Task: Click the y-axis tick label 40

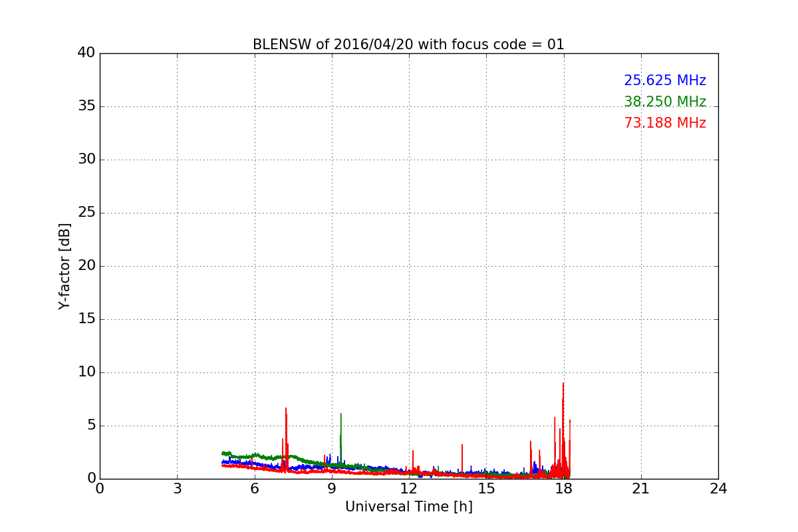Action: (x=86, y=53)
